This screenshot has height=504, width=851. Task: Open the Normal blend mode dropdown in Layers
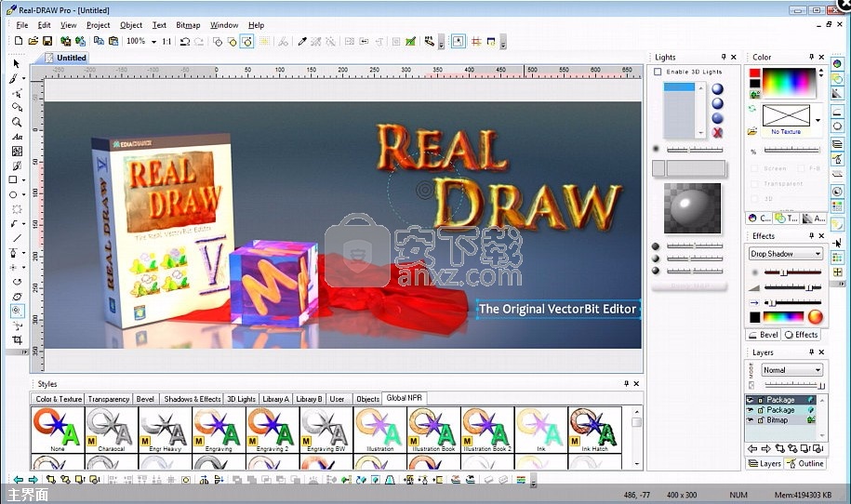pyautogui.click(x=818, y=370)
